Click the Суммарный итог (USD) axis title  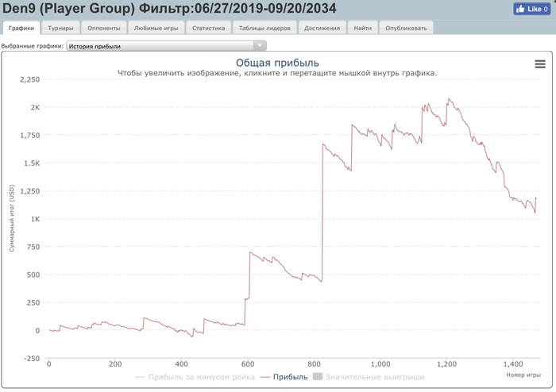12,218
